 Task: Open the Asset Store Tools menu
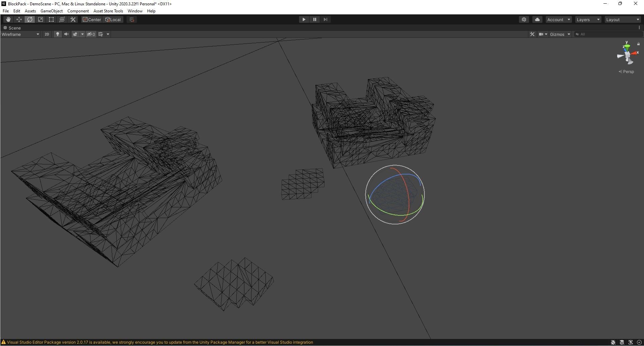coord(108,11)
